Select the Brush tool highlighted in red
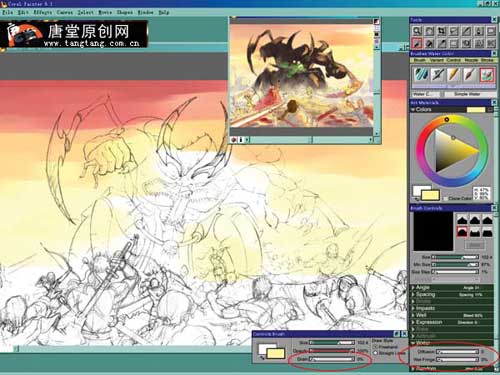500x375 pixels. tap(417, 43)
